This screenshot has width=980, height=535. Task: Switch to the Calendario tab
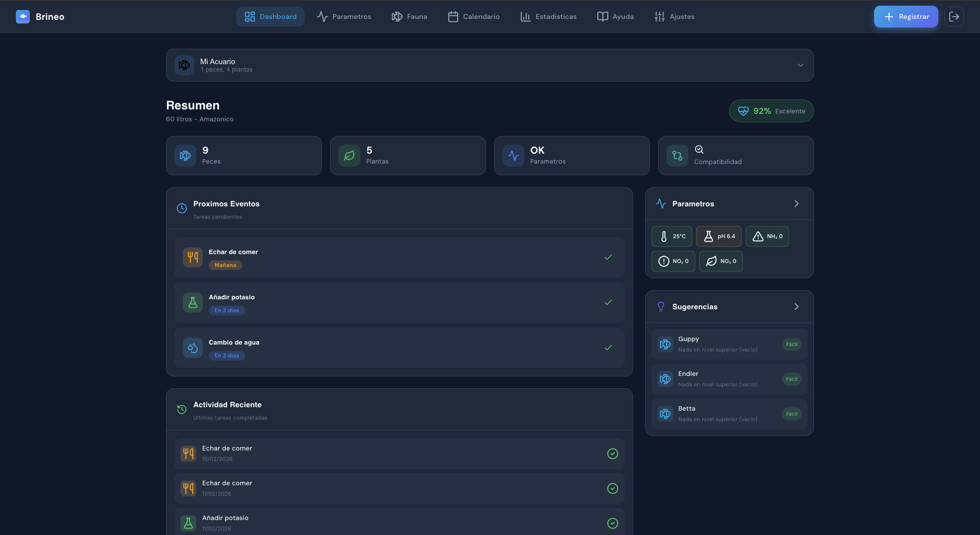click(473, 16)
